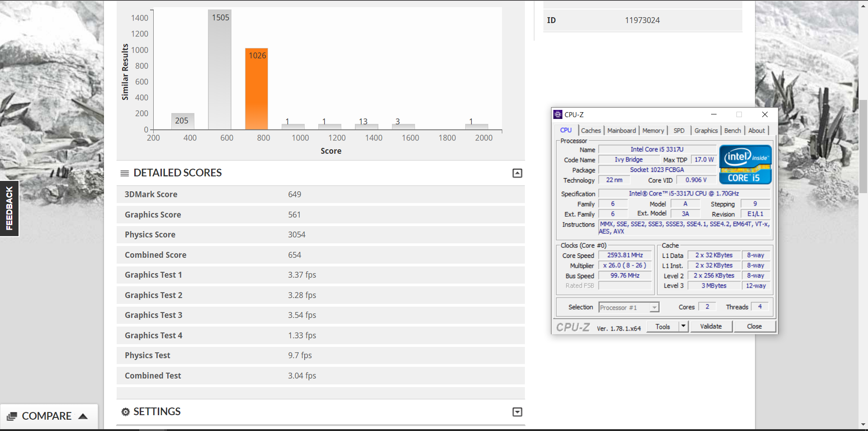868x431 pixels.
Task: Click the Detailed Scores list icon
Action: click(125, 173)
